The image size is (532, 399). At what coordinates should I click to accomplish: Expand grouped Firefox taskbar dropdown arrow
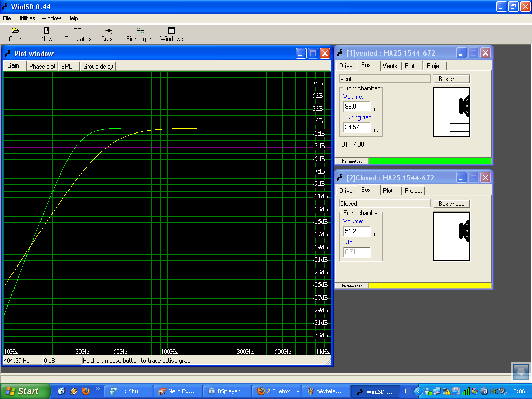coord(298,391)
